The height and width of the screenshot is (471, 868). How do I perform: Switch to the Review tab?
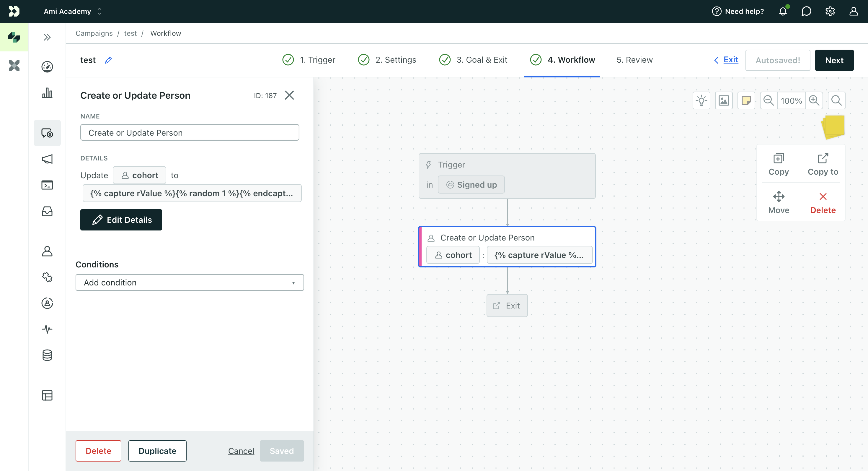pyautogui.click(x=634, y=60)
